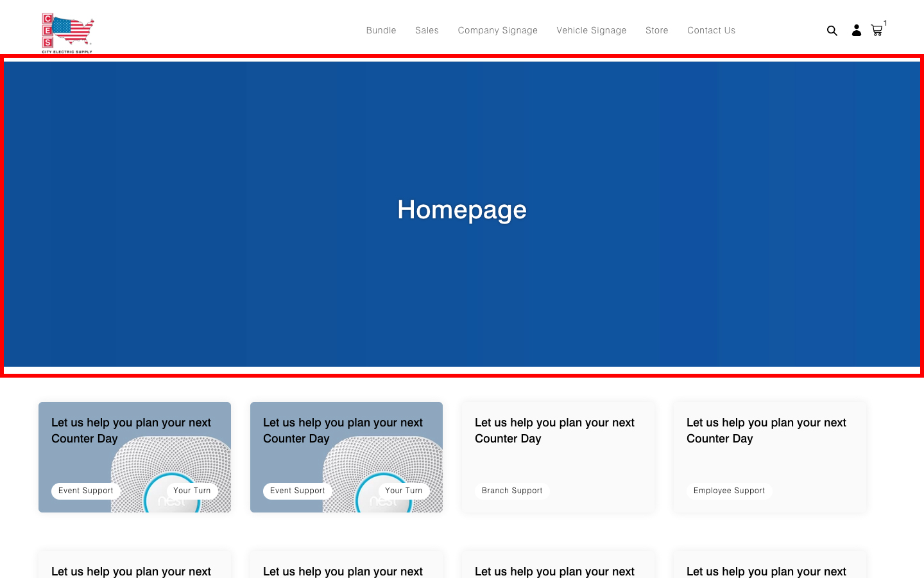Open Counter Day card title above Employee Support
The width and height of the screenshot is (924, 578).
(x=766, y=431)
